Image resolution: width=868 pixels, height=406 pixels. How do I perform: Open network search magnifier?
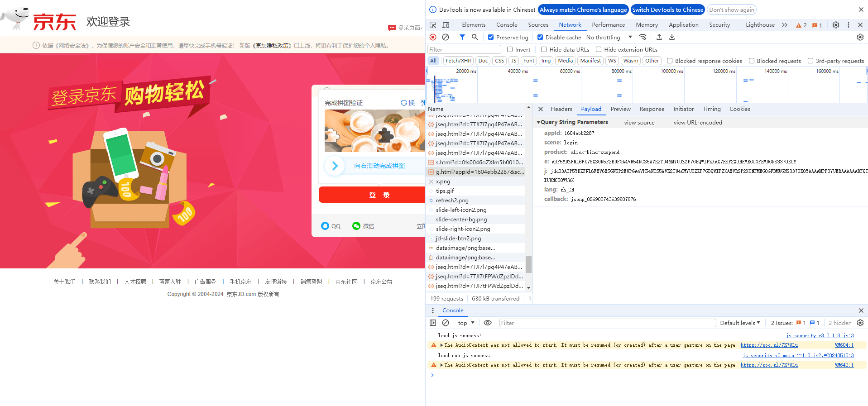point(475,37)
